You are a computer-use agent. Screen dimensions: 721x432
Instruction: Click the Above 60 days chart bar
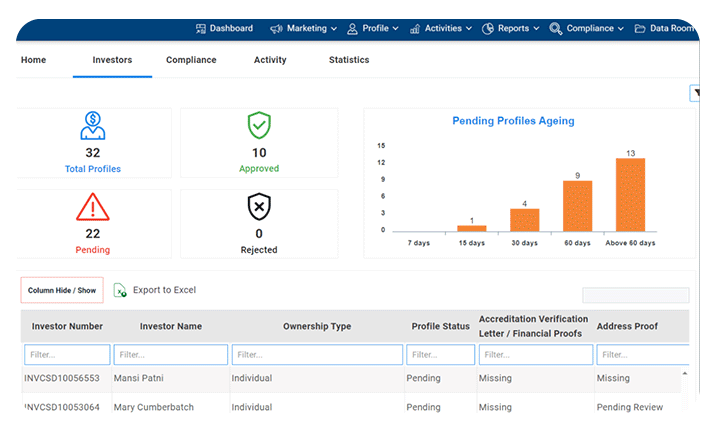pyautogui.click(x=630, y=195)
